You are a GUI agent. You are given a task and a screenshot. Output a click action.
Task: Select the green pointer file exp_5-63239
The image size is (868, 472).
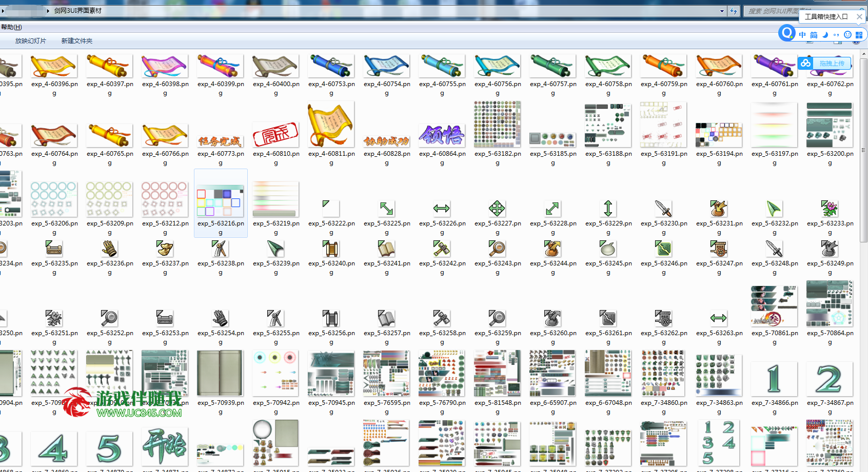pos(275,249)
